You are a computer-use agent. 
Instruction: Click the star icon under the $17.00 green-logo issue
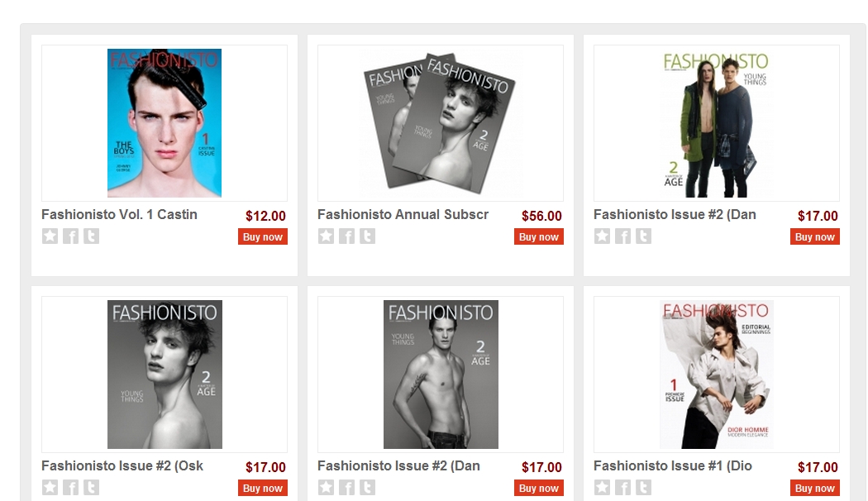click(x=603, y=236)
